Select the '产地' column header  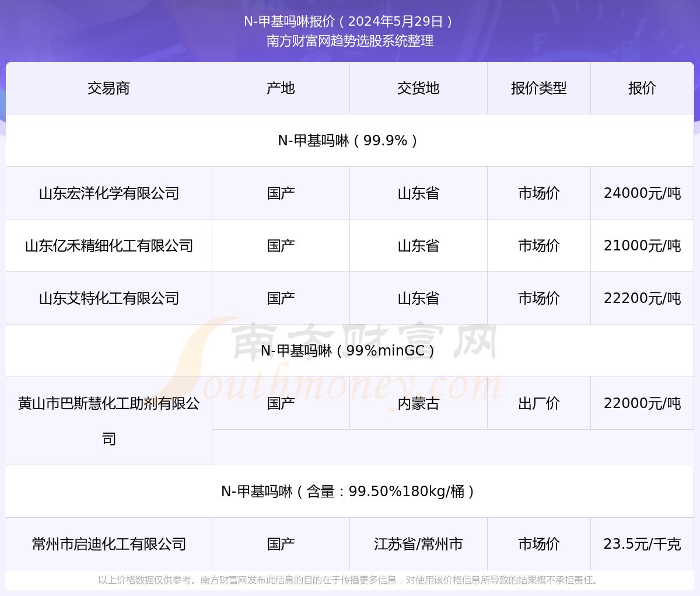tap(281, 88)
